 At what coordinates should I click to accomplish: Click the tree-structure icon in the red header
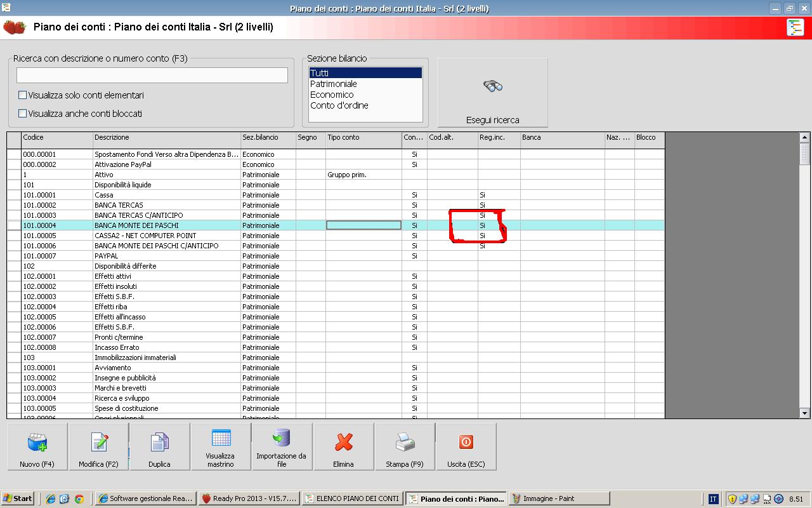click(795, 27)
